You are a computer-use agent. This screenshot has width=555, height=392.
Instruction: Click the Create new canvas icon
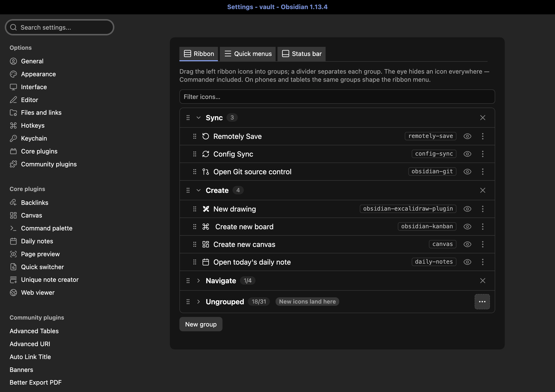click(x=205, y=244)
